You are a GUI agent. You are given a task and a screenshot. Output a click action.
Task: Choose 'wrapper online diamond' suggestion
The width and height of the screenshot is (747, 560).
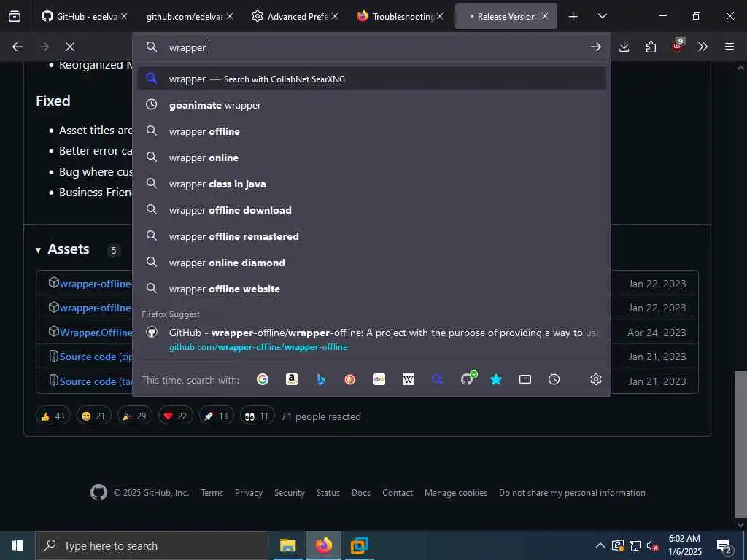[x=371, y=262]
